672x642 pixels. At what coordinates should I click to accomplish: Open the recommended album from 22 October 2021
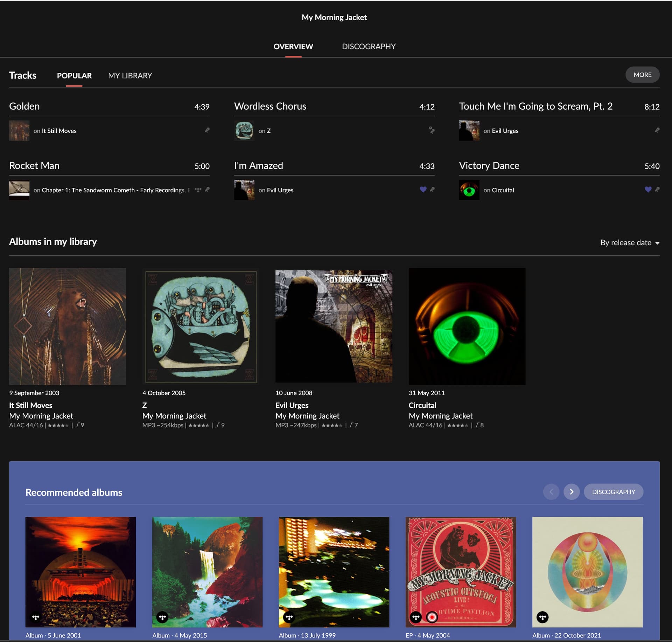coord(587,572)
